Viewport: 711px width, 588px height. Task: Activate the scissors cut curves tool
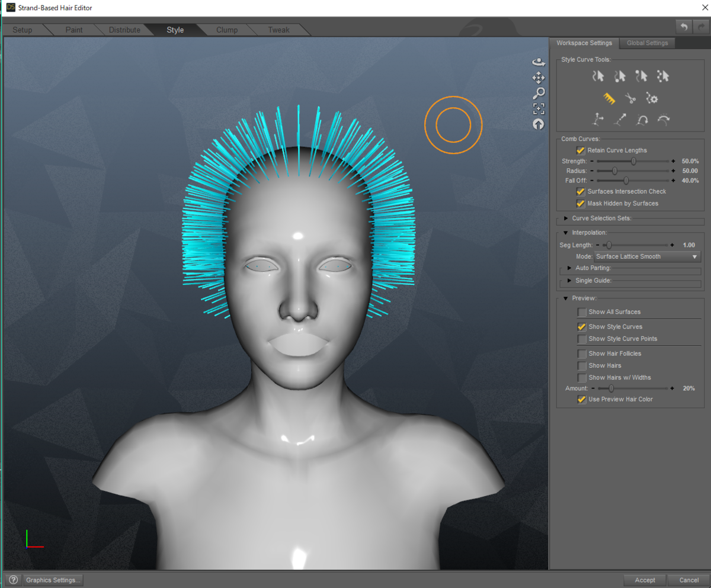[x=630, y=98]
